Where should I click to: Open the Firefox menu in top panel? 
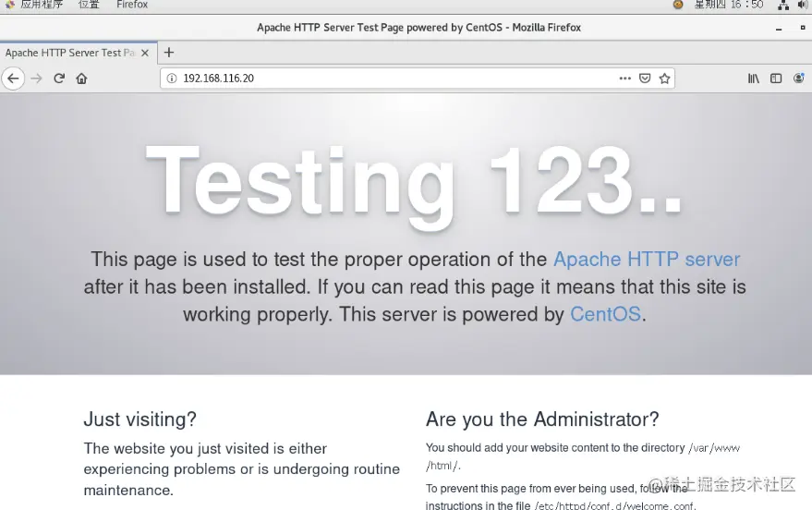click(132, 5)
